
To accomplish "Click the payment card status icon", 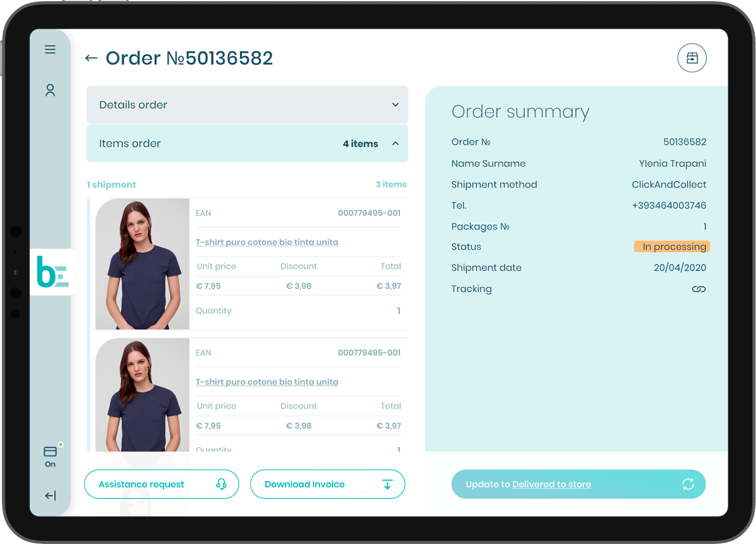I will pos(50,451).
